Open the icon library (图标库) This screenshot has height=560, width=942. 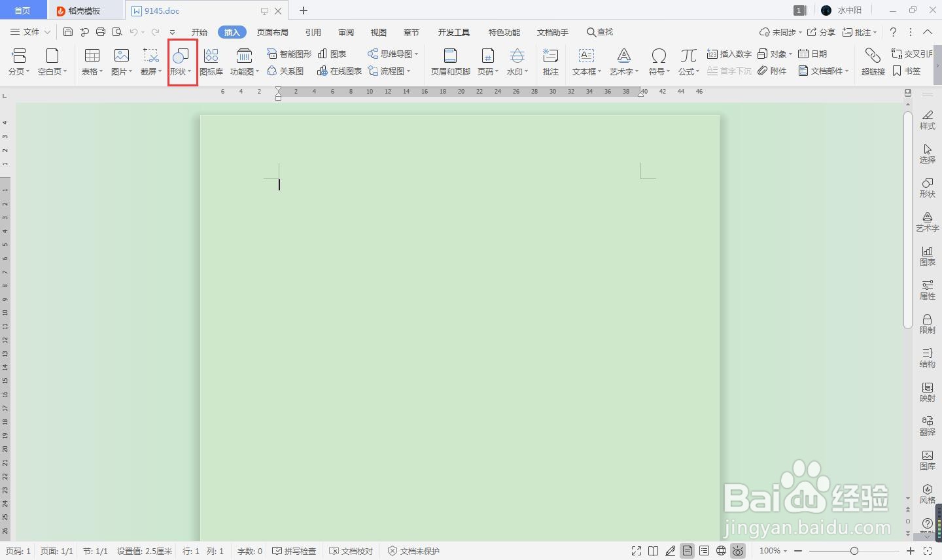211,62
